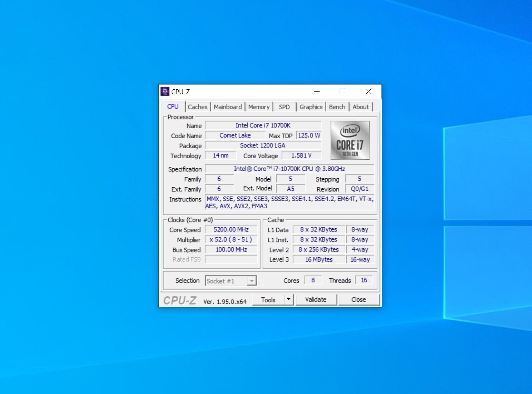Viewport: 532px width, 394px height.
Task: Click the Package value Socket 1200 LGA
Action: [x=263, y=145]
